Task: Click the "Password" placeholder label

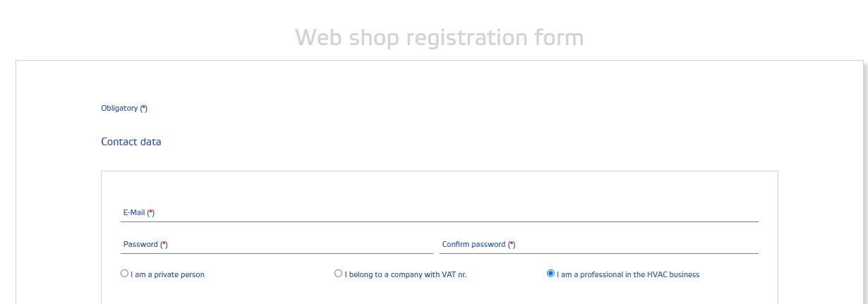Action: (140, 244)
